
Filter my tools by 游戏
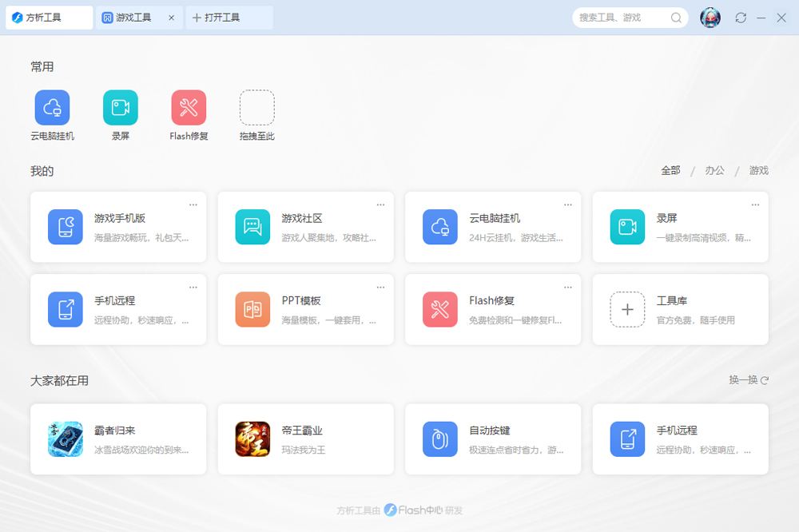(x=758, y=170)
